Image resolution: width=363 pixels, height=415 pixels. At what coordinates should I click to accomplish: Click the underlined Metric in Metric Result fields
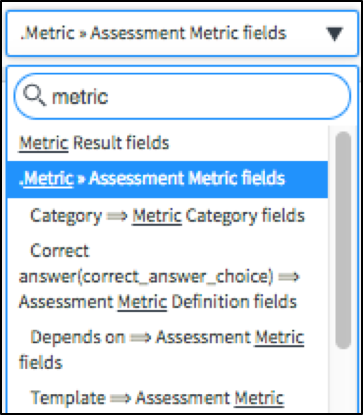pyautogui.click(x=44, y=143)
